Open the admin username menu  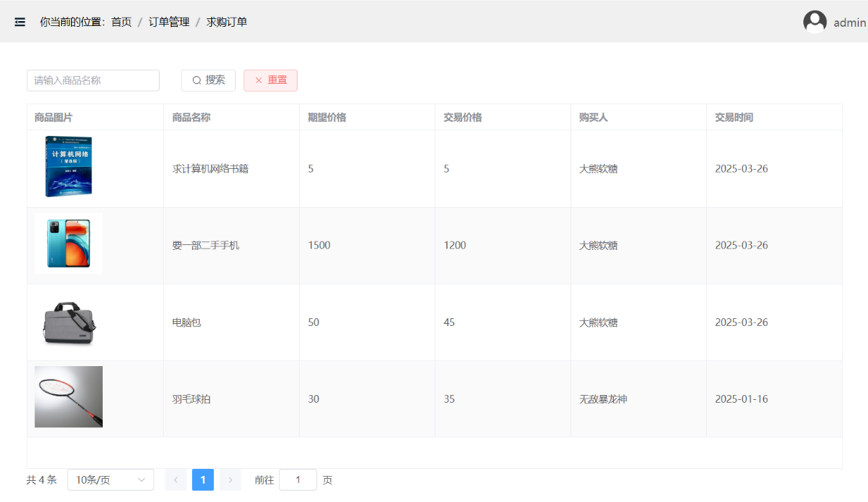point(849,23)
